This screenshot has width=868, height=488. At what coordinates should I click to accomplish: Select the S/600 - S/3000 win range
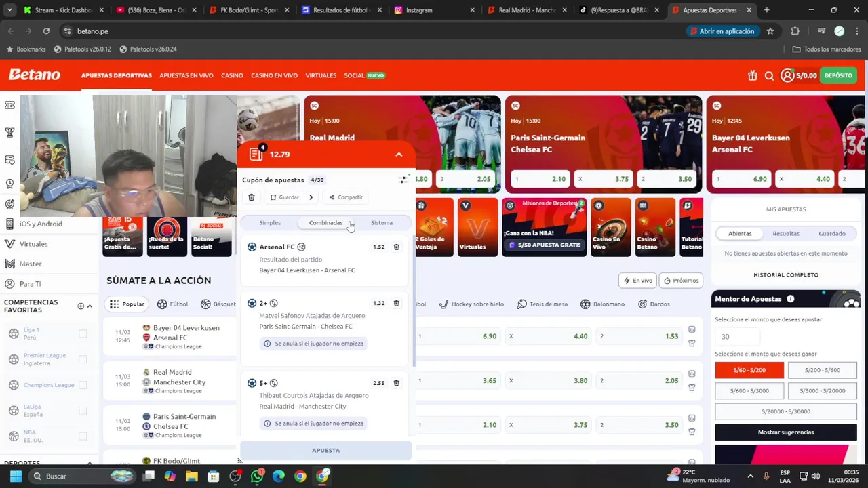[749, 391]
